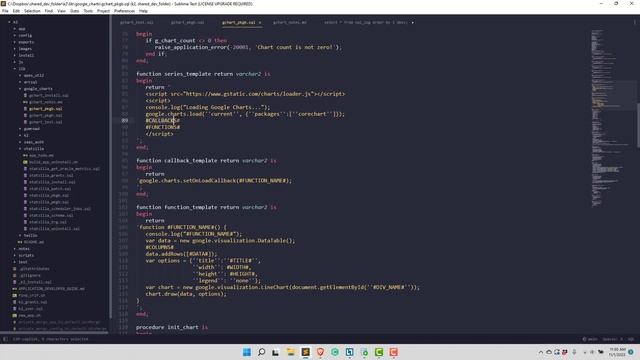This screenshot has height=360, width=640.
Task: Click Sublime Text icon in taskbar
Action: [x=305, y=352]
